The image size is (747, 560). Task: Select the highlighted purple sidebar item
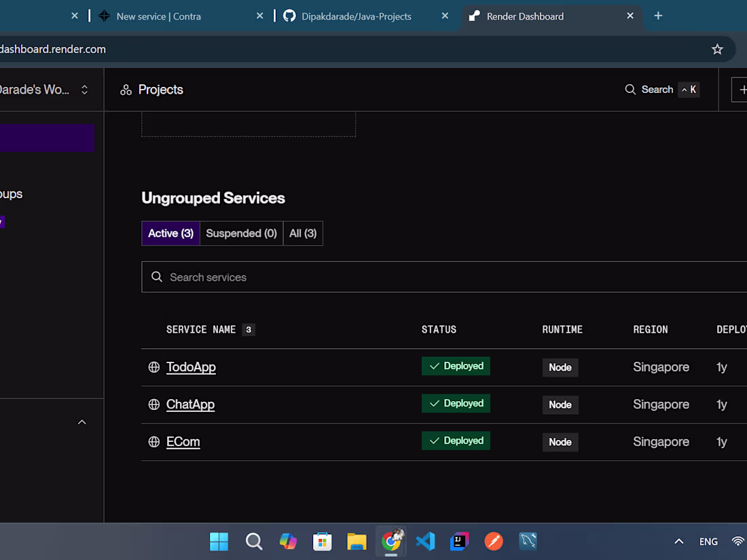click(x=47, y=138)
